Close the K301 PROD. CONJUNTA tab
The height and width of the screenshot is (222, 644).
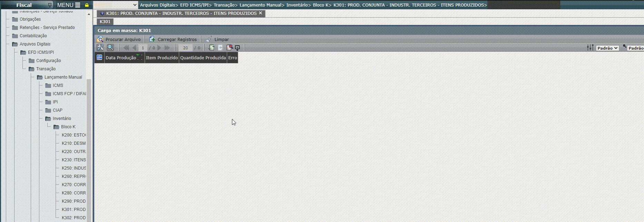[261, 13]
